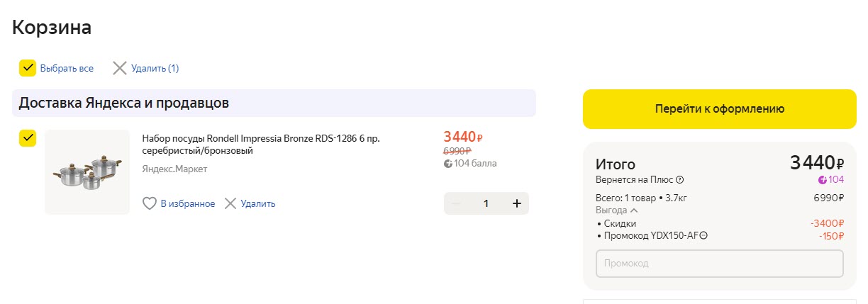Toggle the "Выбрать все" checkbox
868x304 pixels.
[x=28, y=68]
